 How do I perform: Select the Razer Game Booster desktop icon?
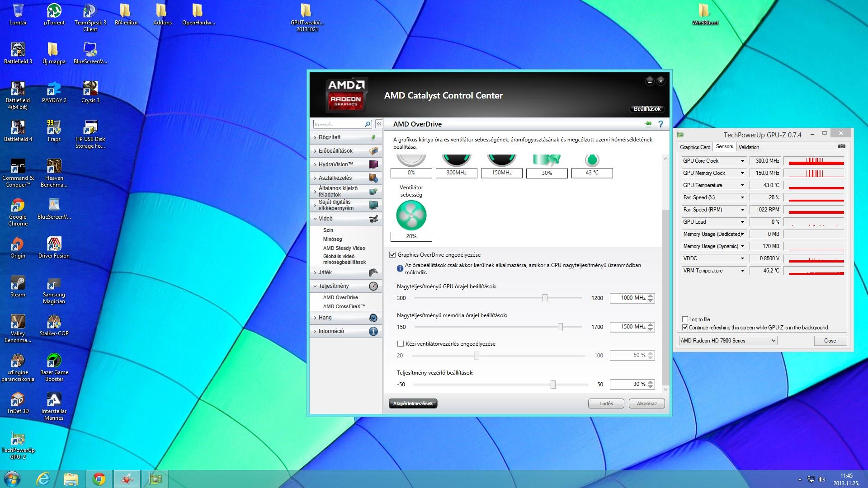tap(54, 367)
